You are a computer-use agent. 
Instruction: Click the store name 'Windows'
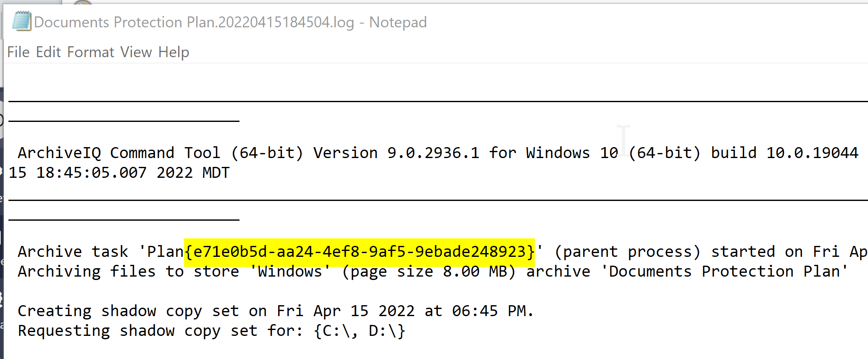coord(290,272)
